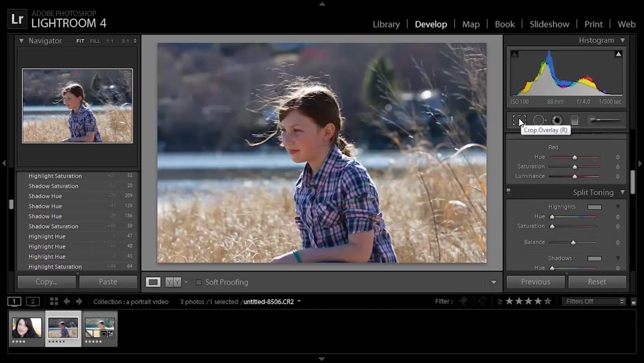The height and width of the screenshot is (363, 644).
Task: Collapse the Navigator panel
Action: tap(21, 41)
